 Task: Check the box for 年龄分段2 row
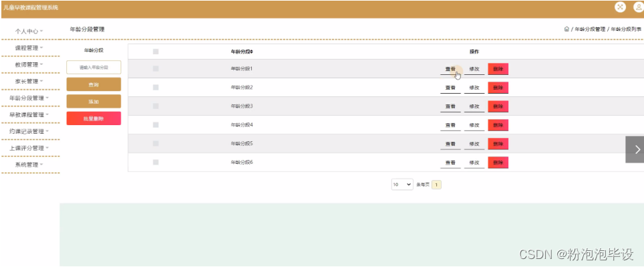[x=156, y=87]
